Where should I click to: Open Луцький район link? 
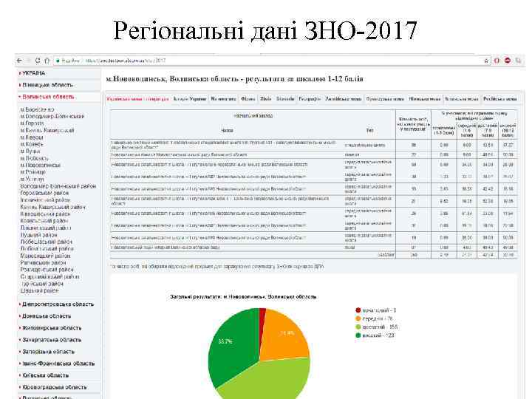tap(38, 235)
